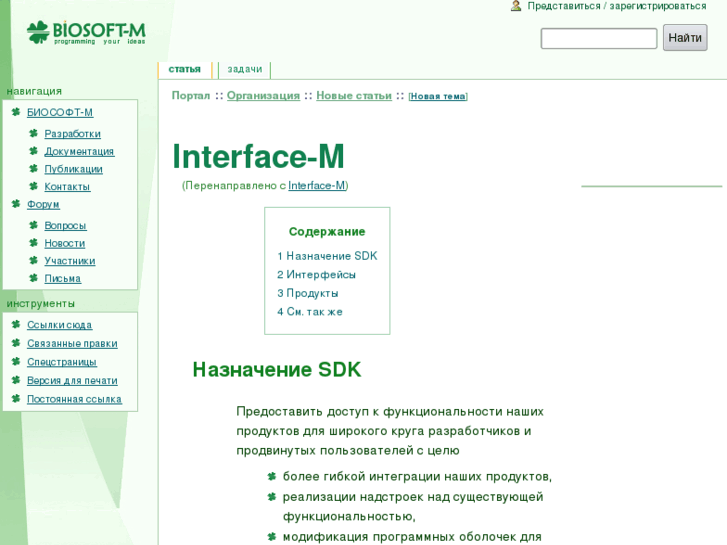Click the user icon beside Представиться
Screen dimensions: 727x545
tap(516, 6)
